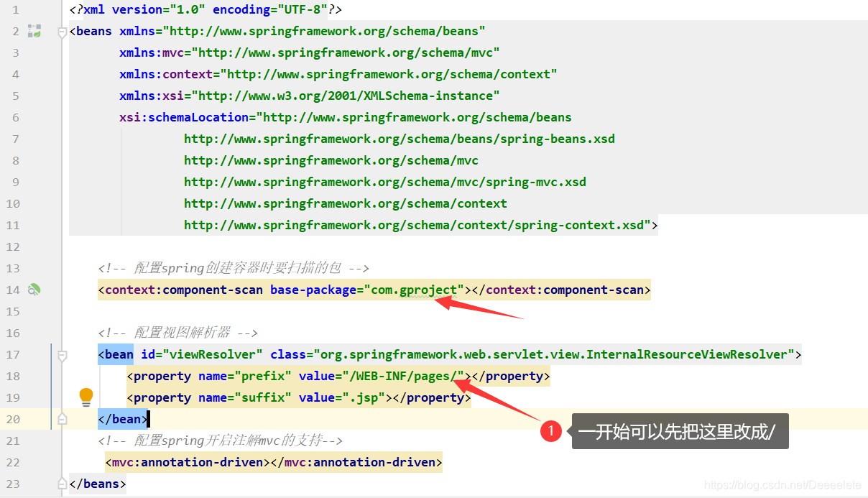Click the xmlns beans namespace URL on line 2
The height and width of the screenshot is (498, 868).
pyautogui.click(x=324, y=31)
